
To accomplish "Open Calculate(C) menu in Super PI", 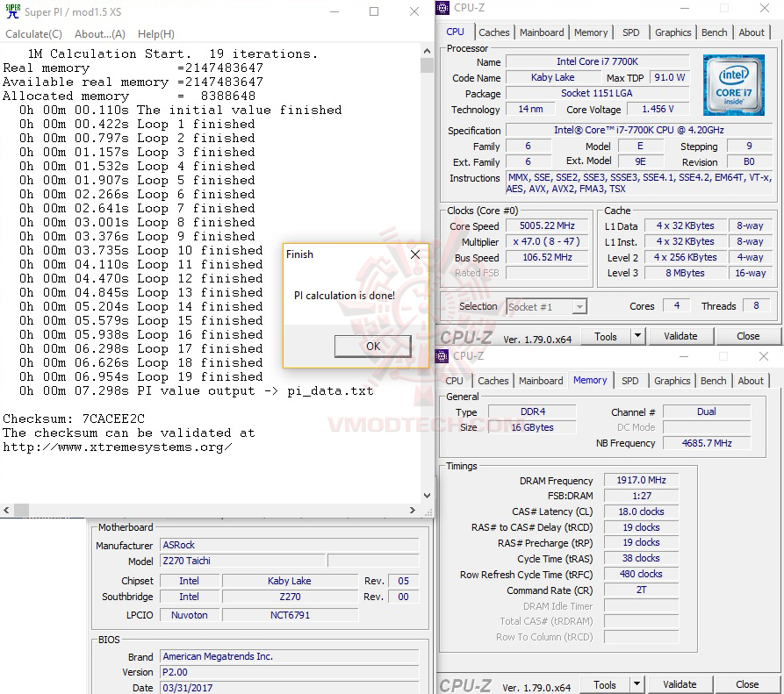I will click(33, 34).
